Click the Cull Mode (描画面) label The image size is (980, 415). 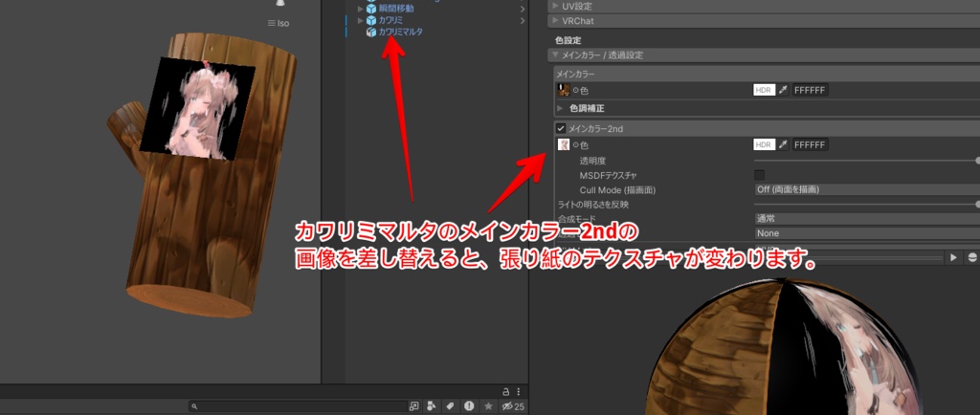[x=617, y=189]
